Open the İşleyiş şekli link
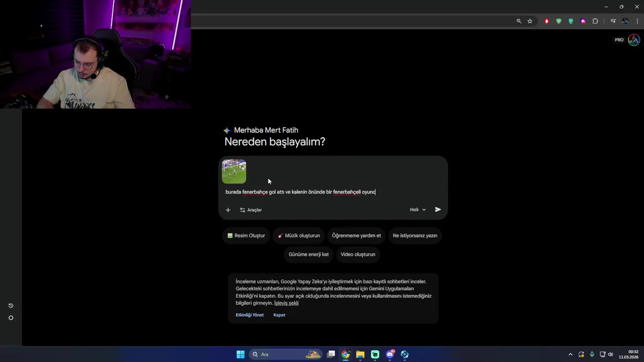This screenshot has height=362, width=644. point(286,303)
